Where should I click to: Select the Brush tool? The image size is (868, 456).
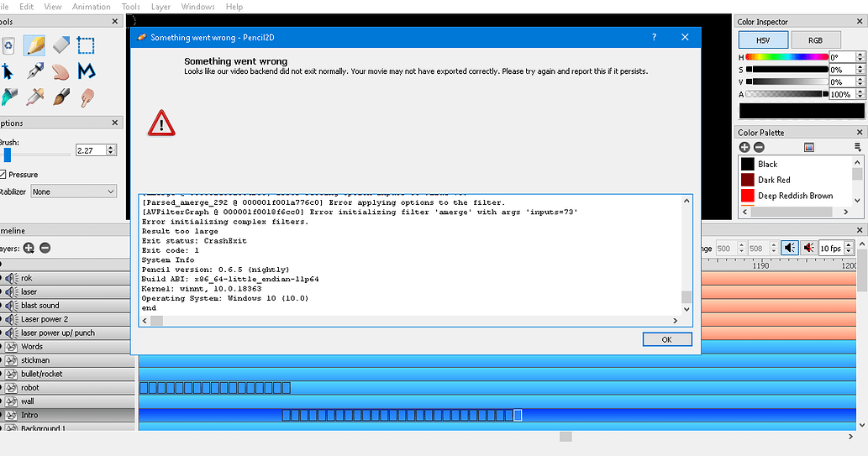(60, 97)
